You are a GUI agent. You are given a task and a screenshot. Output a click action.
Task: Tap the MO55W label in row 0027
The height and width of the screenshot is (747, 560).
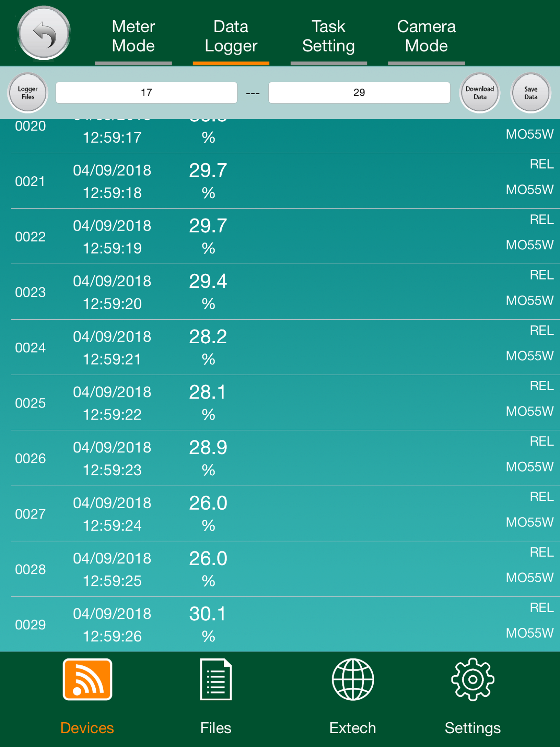point(529,522)
